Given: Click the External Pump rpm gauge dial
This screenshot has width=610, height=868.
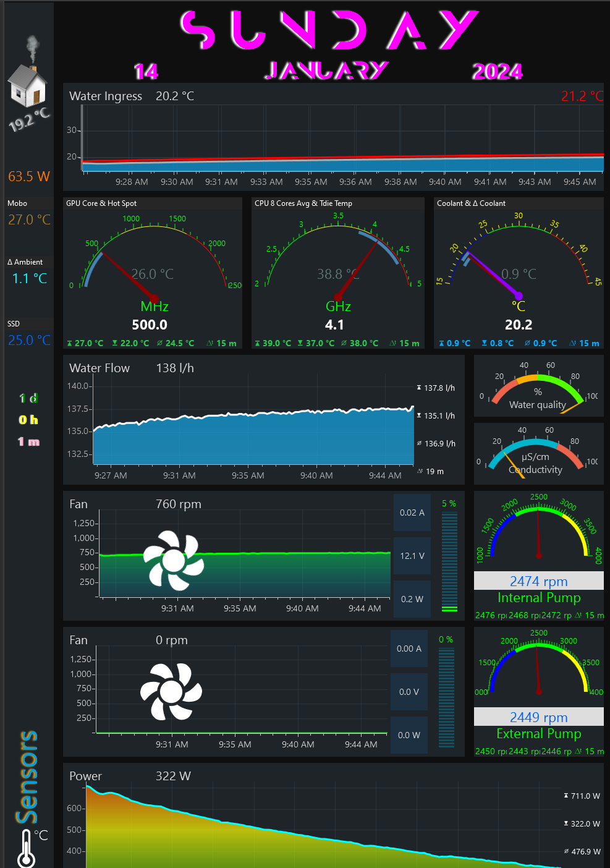Looking at the screenshot, I should 538,666.
